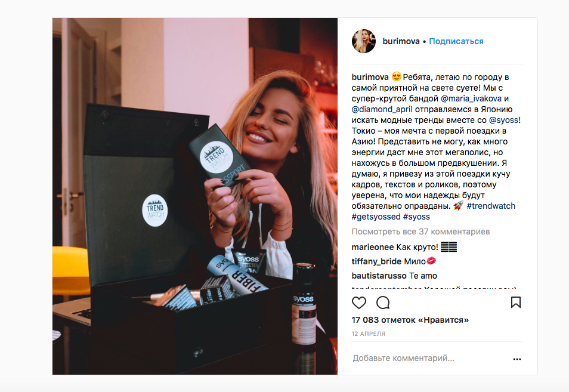Like the post with the heart icon
Viewport: 569px width, 392px height.
359,303
